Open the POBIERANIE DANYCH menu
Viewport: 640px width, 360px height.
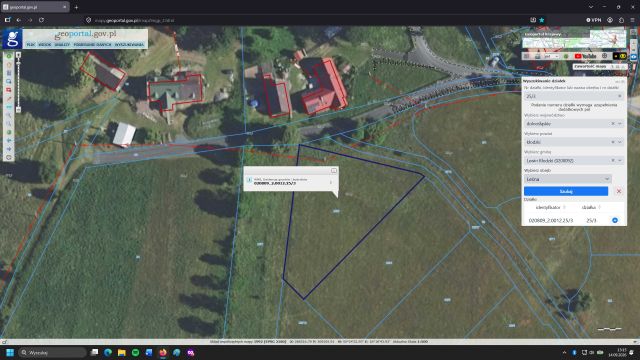[x=93, y=44]
